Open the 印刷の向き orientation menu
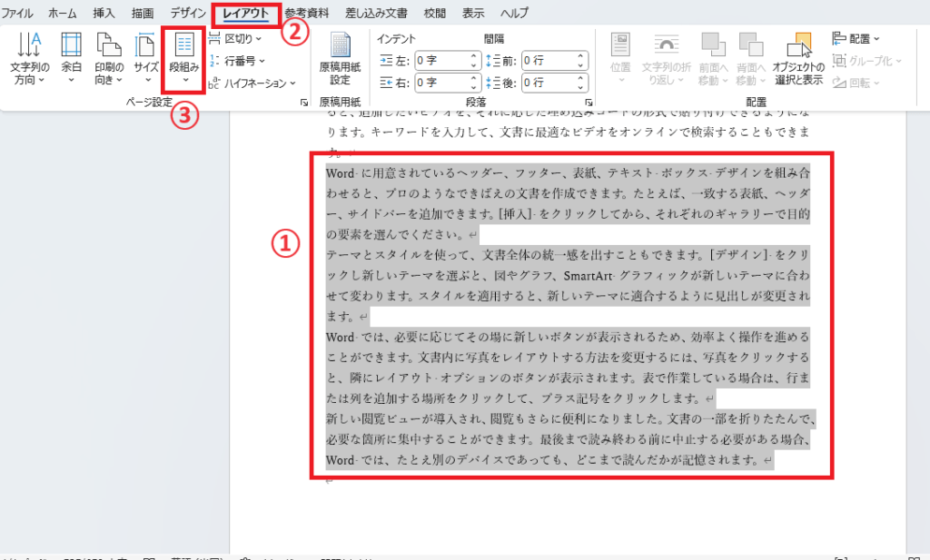Image resolution: width=930 pixels, height=560 pixels. (x=109, y=59)
